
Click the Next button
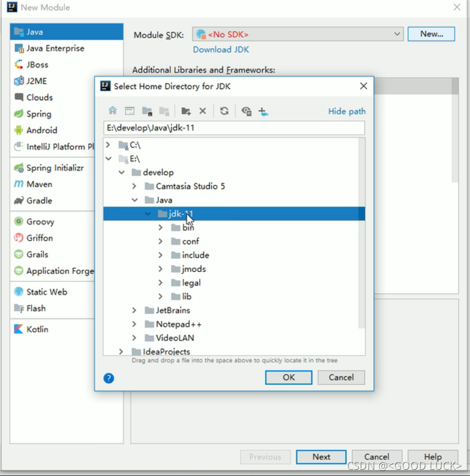[x=321, y=457]
